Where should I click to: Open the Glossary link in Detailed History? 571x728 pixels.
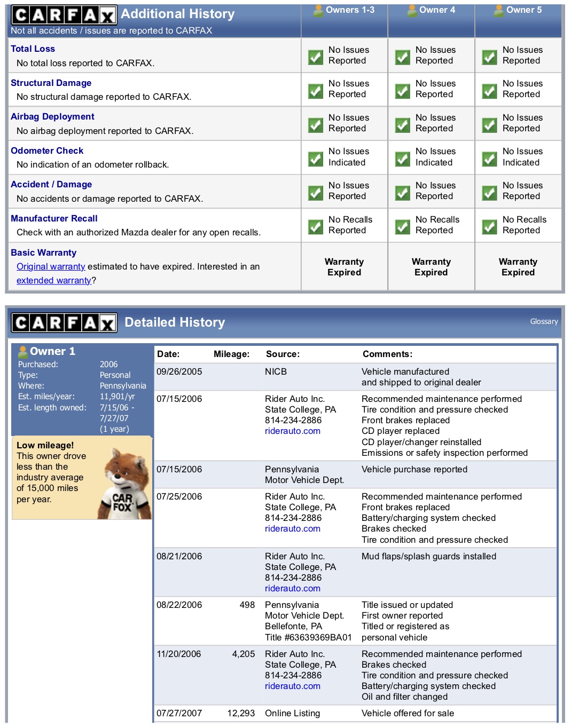(544, 321)
